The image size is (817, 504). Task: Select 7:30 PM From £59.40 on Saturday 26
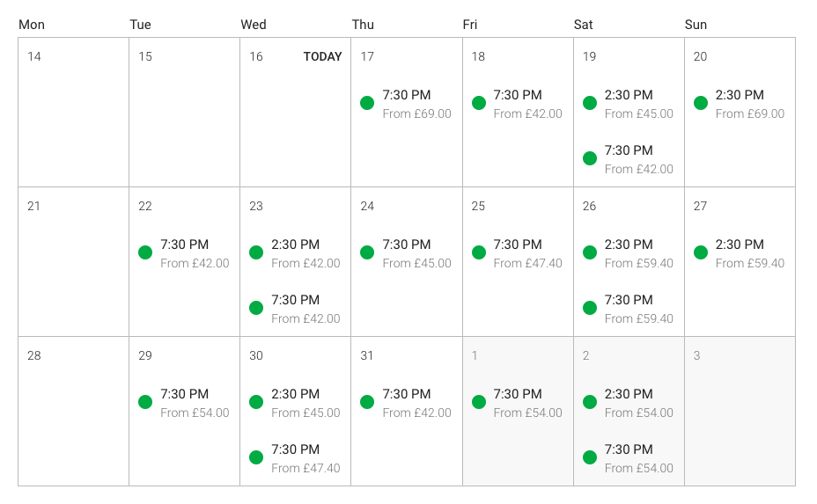(629, 309)
